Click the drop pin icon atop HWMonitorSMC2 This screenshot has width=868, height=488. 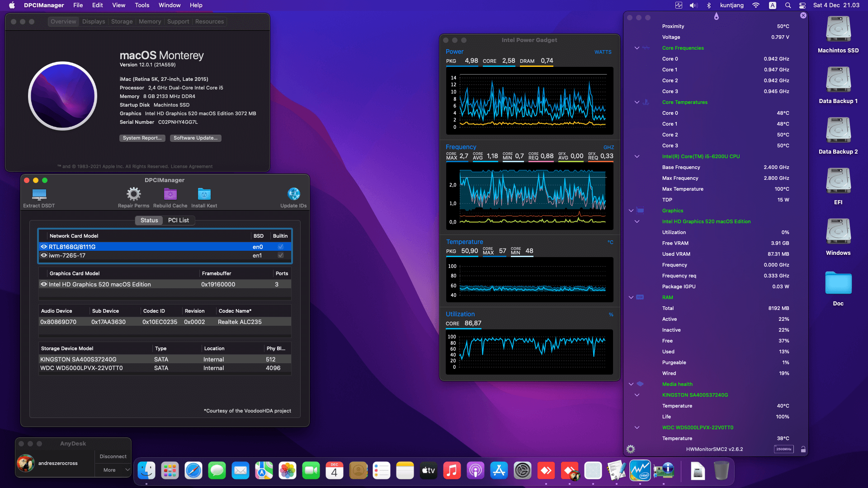[716, 16]
